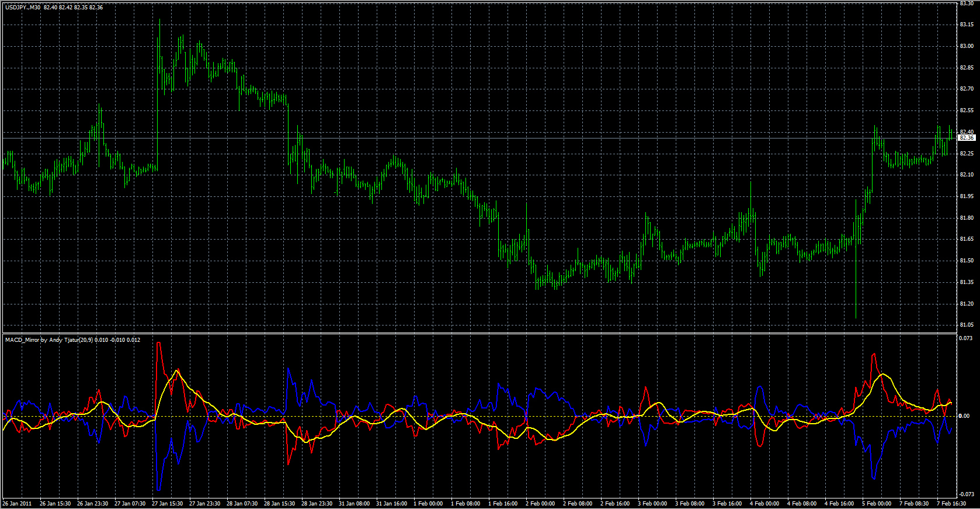Select the 0.00 indicator zero level label

(964, 416)
